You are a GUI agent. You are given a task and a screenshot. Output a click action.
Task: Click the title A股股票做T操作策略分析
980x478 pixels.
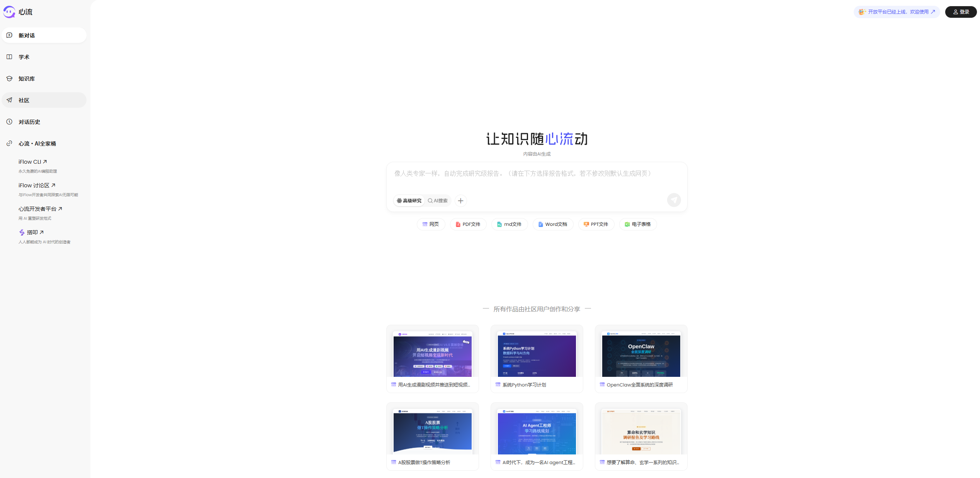(424, 463)
